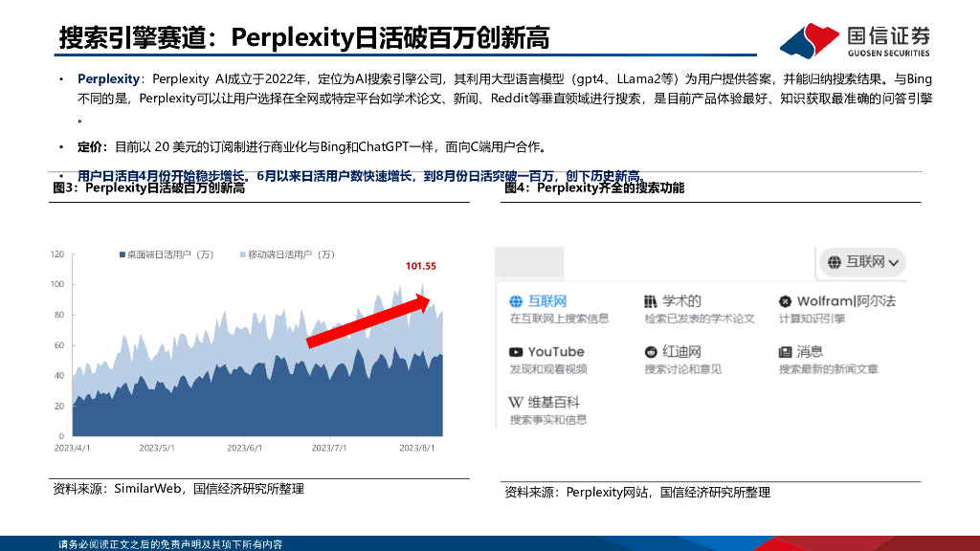Click the 红迪网 Reddit discussion icon

649,352
